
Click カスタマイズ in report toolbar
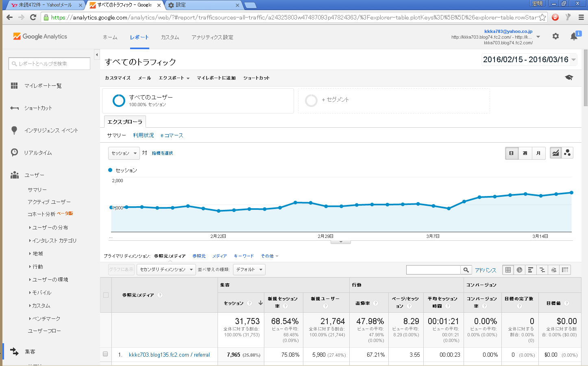[118, 78]
